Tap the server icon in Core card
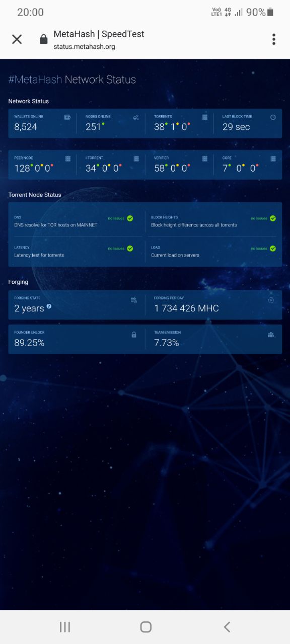The width and height of the screenshot is (290, 644). [x=273, y=158]
